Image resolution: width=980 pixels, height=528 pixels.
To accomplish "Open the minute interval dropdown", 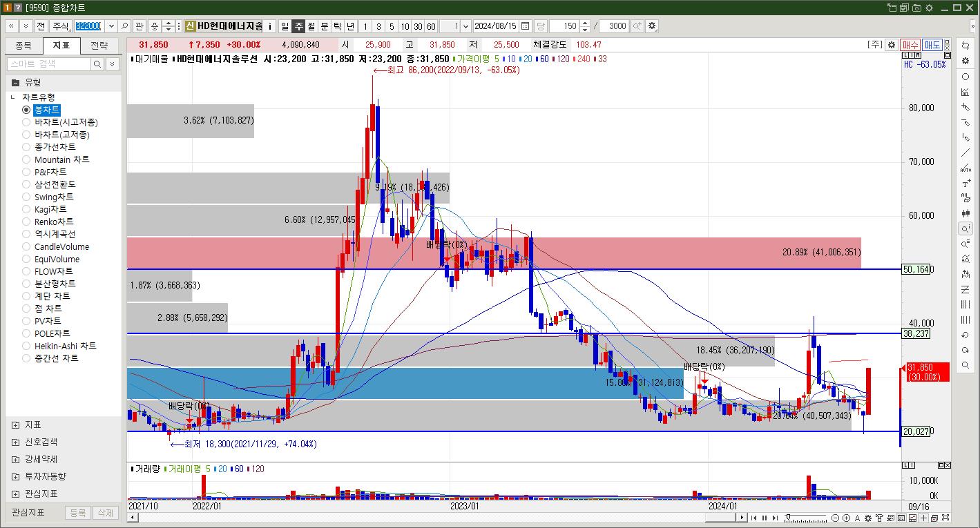I will pyautogui.click(x=465, y=26).
